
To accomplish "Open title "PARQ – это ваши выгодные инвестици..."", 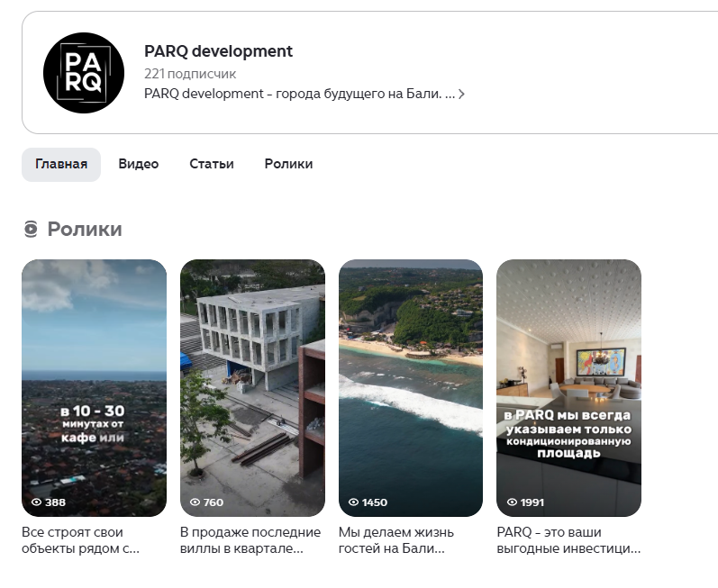I will [568, 540].
